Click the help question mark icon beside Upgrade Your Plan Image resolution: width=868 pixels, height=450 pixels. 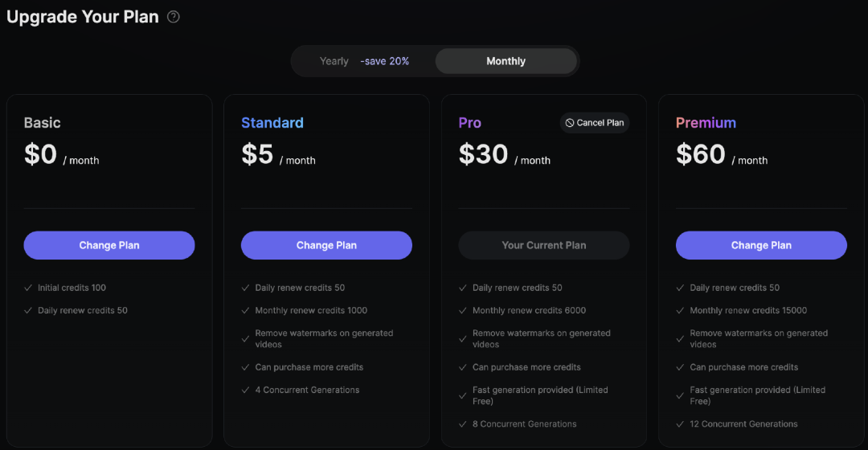coord(174,17)
